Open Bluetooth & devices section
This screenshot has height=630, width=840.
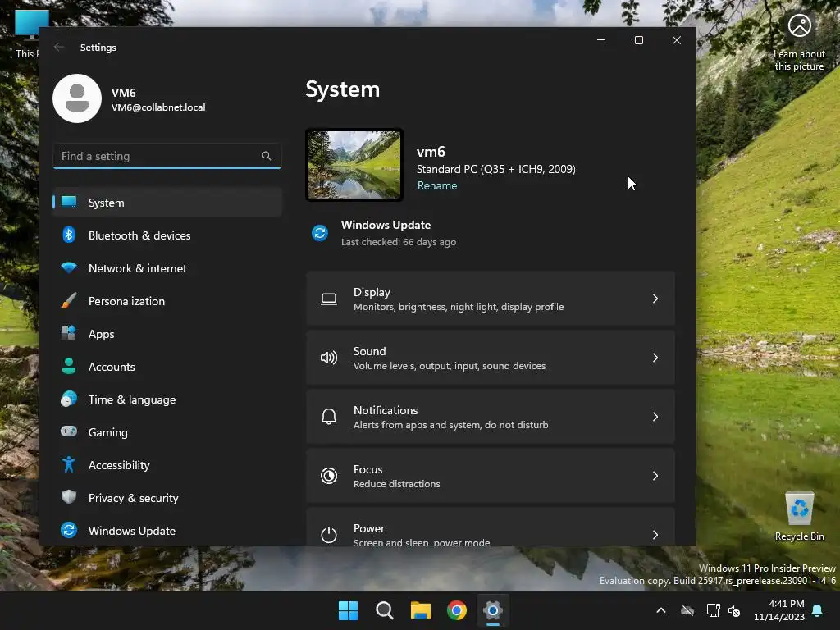167,235
